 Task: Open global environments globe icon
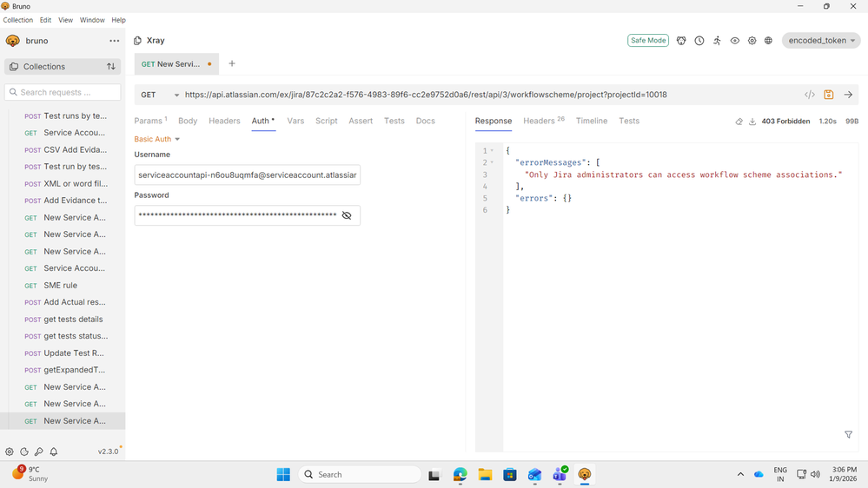(768, 41)
